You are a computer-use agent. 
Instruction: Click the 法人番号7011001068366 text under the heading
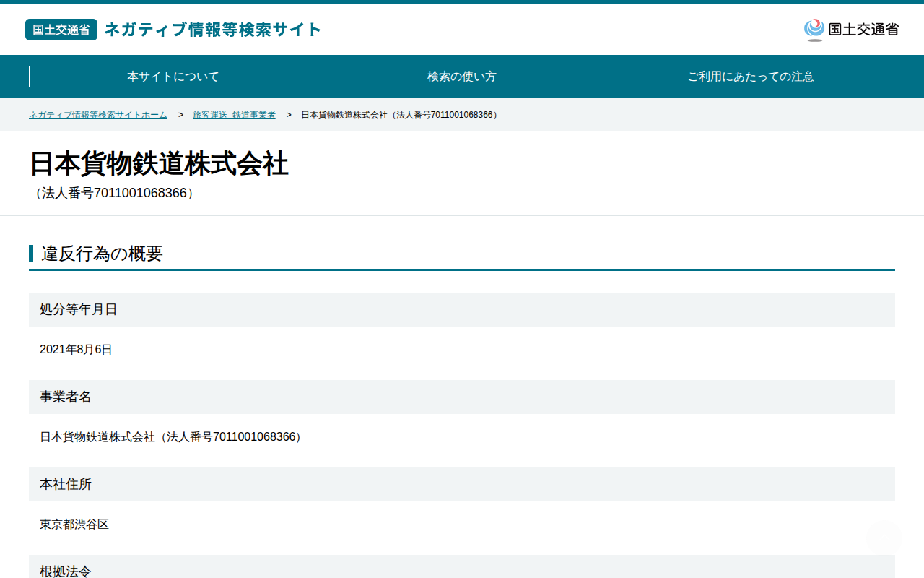(114, 194)
